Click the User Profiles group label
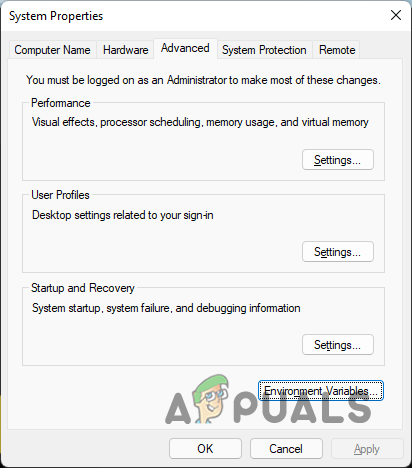412x468 pixels. coord(60,195)
